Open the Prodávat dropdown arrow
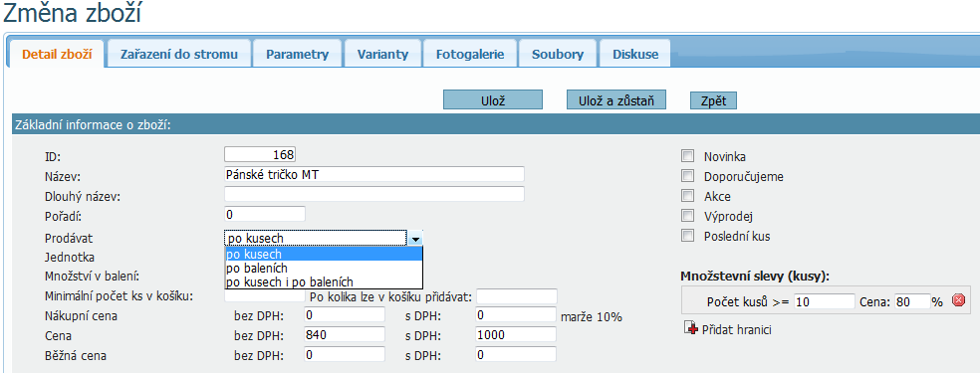 (x=415, y=239)
